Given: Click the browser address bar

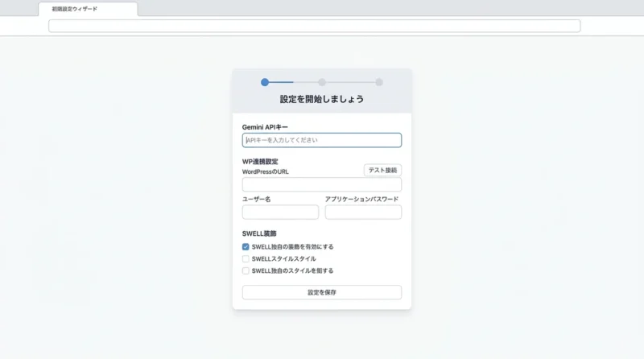Looking at the screenshot, I should (314, 26).
